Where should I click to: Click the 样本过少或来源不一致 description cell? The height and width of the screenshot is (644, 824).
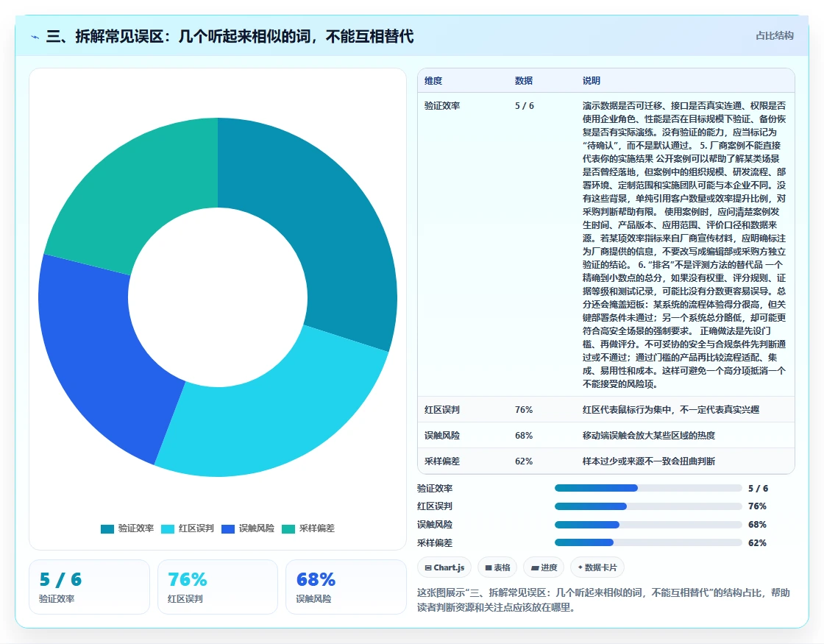click(x=649, y=461)
